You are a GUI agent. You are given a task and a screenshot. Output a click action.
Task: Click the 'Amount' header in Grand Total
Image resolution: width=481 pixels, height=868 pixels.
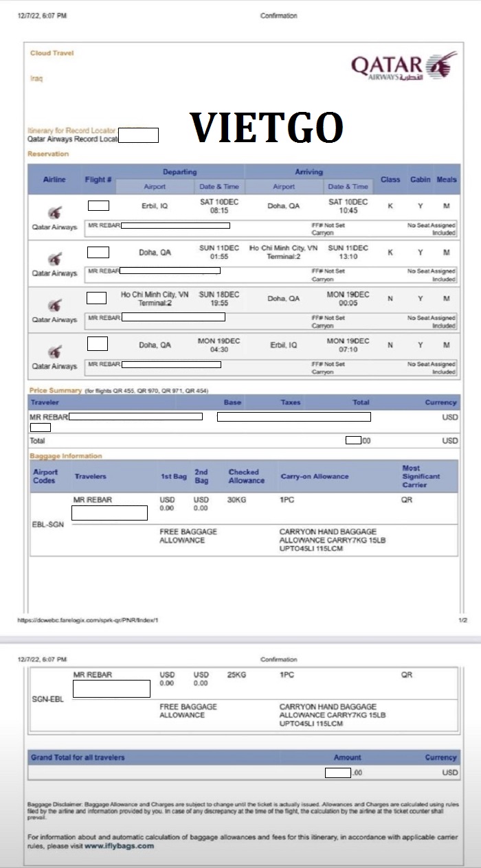click(347, 757)
